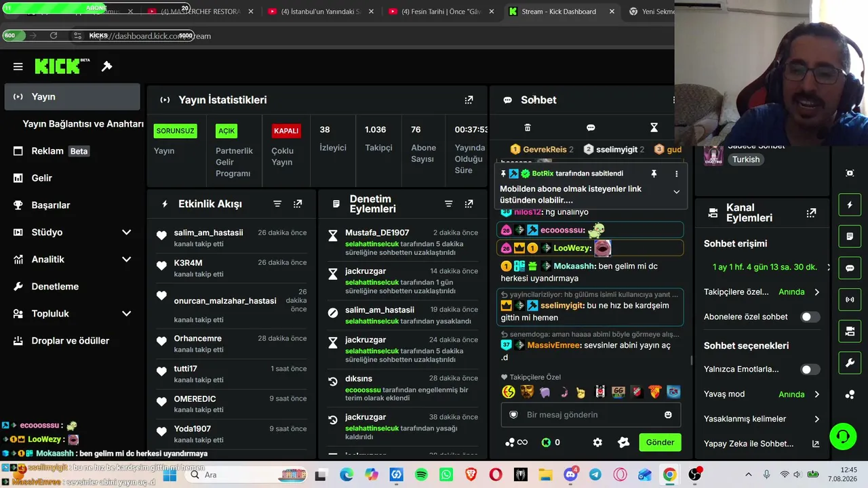Viewport: 868px width, 488px height.
Task: Click the MassivEmree username in chat
Action: 553,345
